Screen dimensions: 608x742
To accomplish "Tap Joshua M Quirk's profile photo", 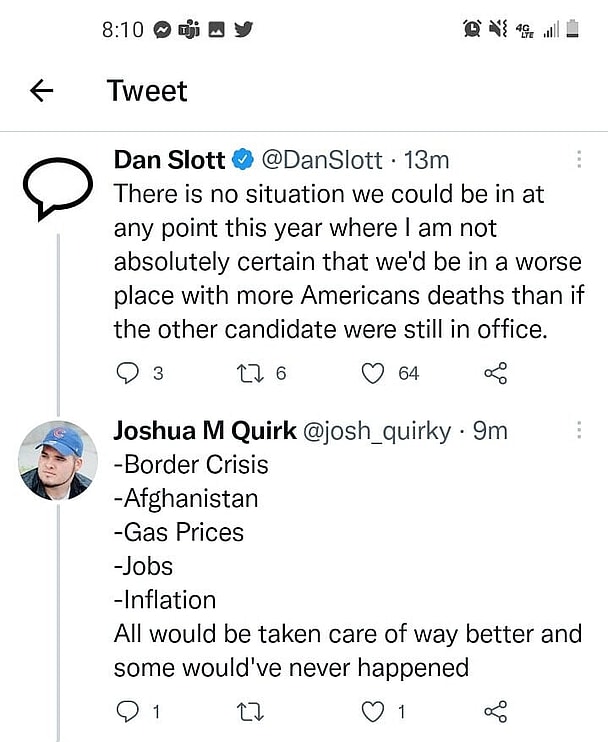I will (x=56, y=460).
